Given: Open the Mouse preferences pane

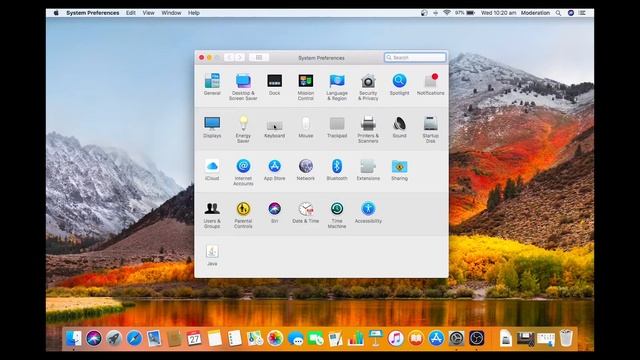Looking at the screenshot, I should click(306, 127).
